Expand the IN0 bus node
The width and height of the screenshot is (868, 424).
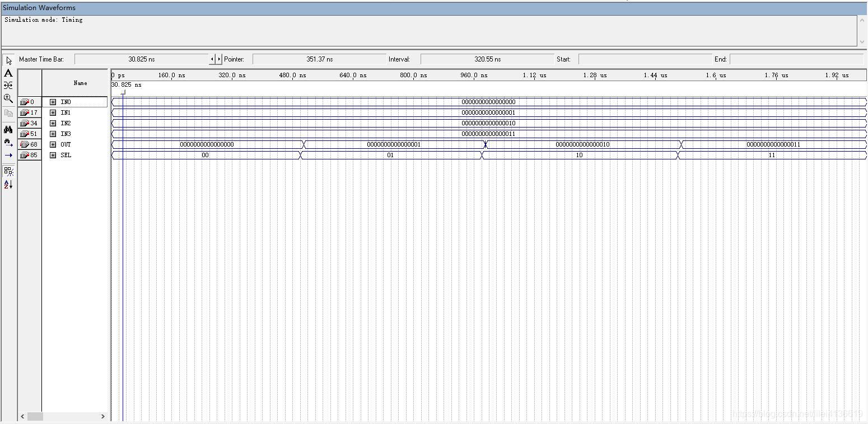[x=53, y=102]
